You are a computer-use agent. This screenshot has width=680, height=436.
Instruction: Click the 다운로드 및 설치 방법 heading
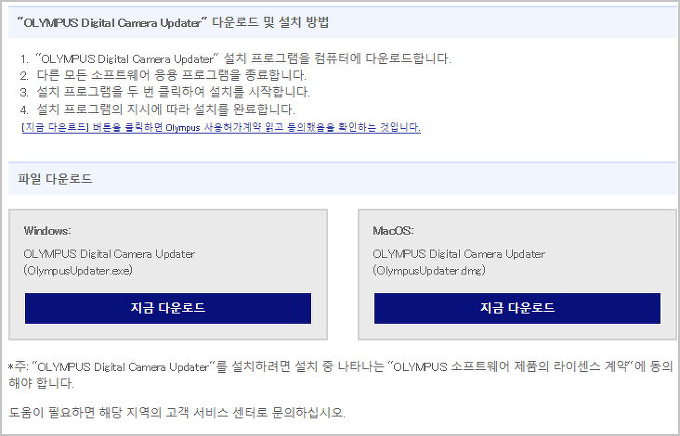coord(180,21)
